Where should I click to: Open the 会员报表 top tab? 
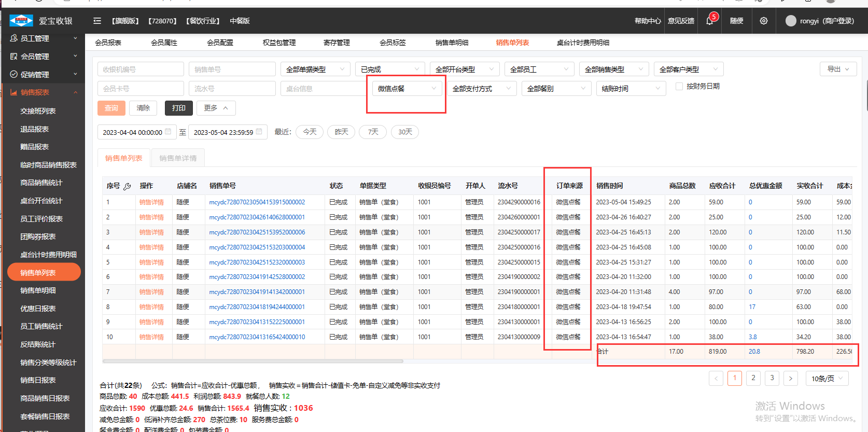pos(108,43)
